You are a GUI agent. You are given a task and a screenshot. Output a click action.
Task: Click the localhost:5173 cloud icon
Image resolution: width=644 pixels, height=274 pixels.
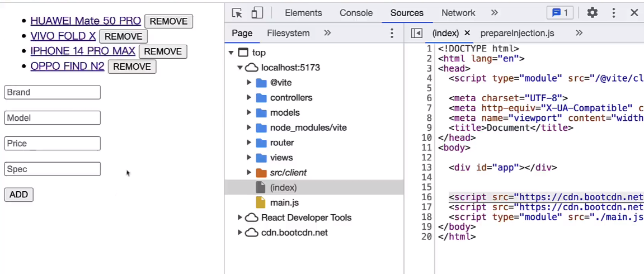click(x=251, y=68)
